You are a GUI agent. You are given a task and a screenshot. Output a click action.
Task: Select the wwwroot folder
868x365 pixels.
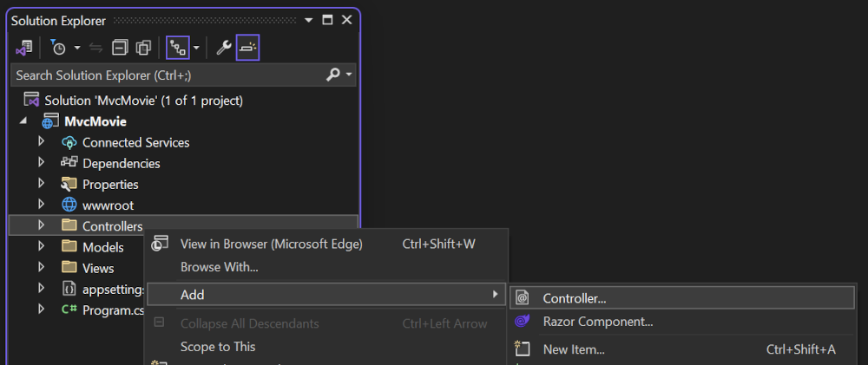click(108, 205)
